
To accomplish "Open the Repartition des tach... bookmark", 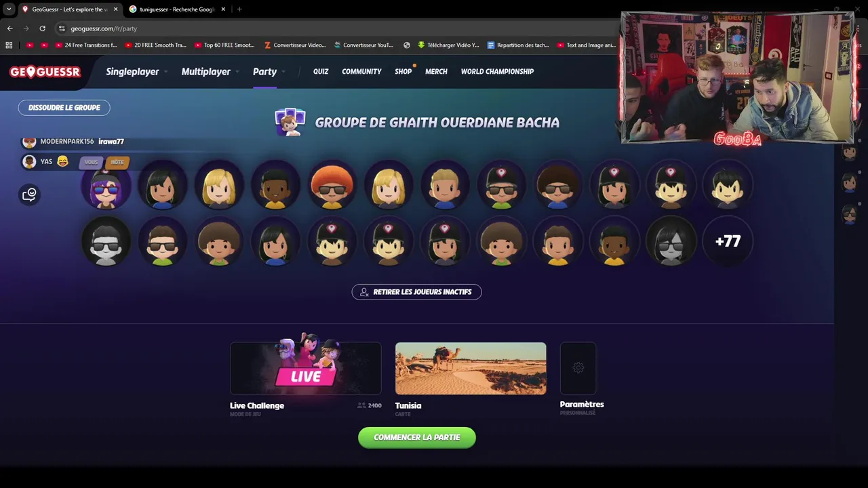I will (518, 45).
